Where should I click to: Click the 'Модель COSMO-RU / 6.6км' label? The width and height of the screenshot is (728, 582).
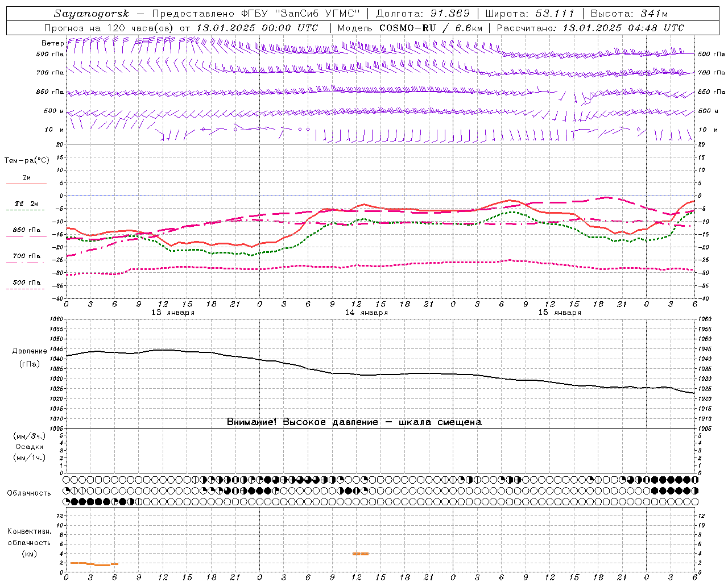(409, 28)
